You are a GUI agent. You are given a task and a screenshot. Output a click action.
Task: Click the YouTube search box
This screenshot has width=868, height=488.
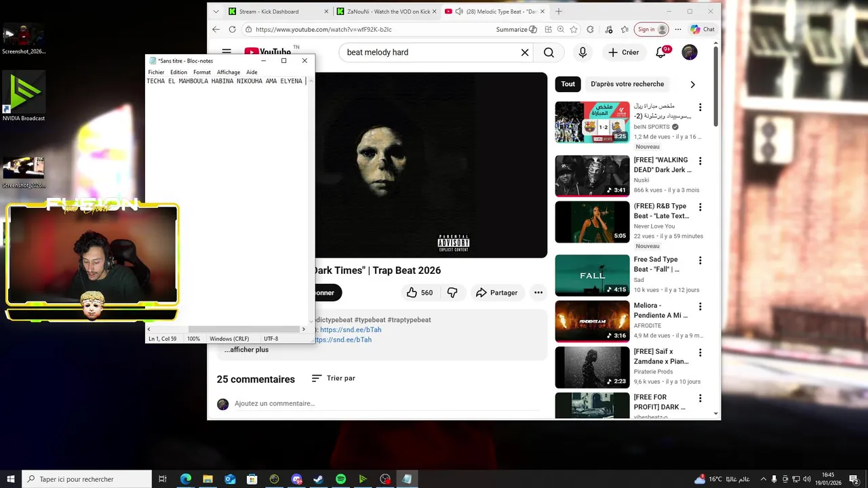(x=431, y=52)
